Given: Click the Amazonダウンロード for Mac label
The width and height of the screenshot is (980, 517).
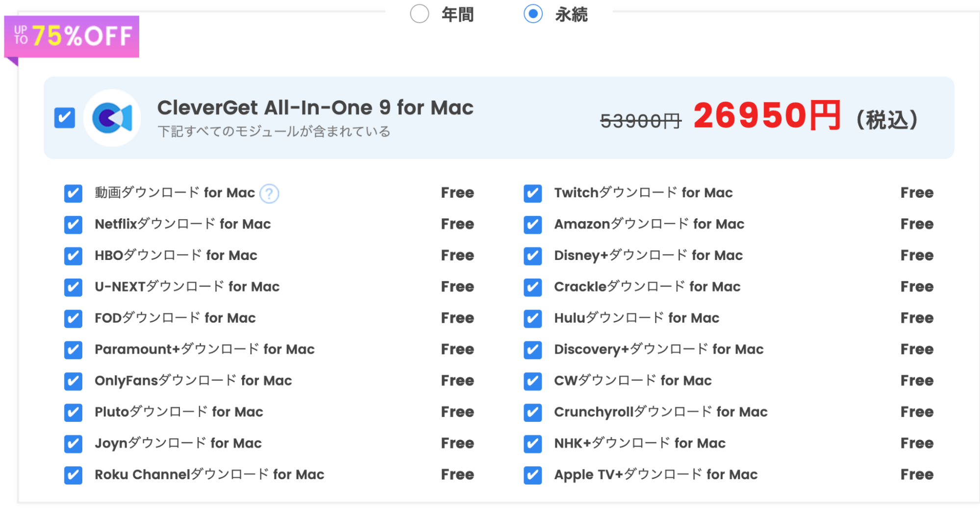Looking at the screenshot, I should (649, 224).
